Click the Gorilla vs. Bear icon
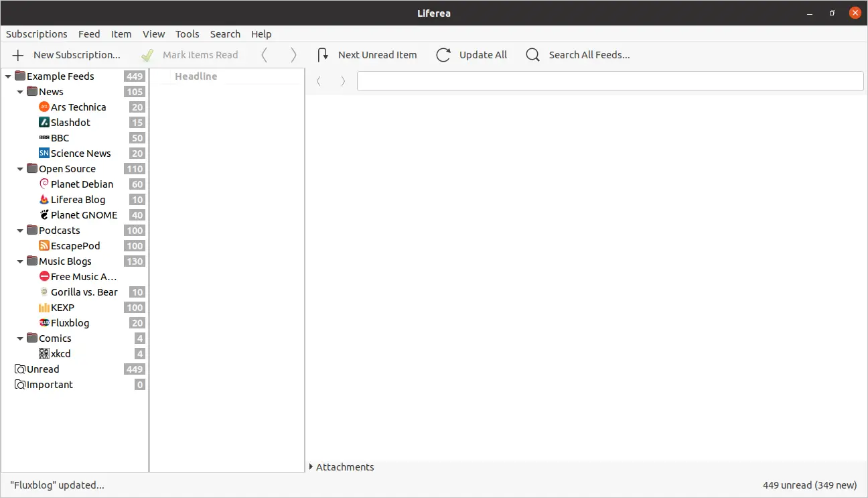Image resolution: width=868 pixels, height=498 pixels. tap(44, 292)
